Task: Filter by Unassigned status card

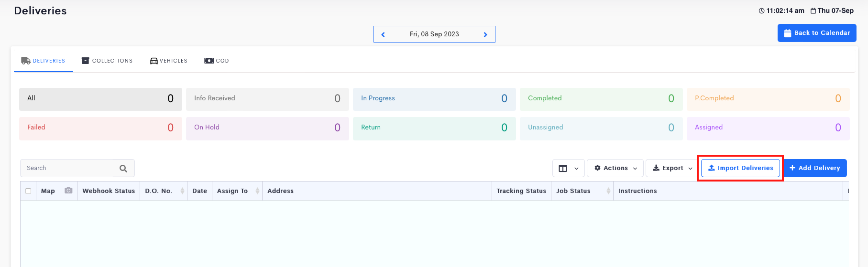Action: 601,128
